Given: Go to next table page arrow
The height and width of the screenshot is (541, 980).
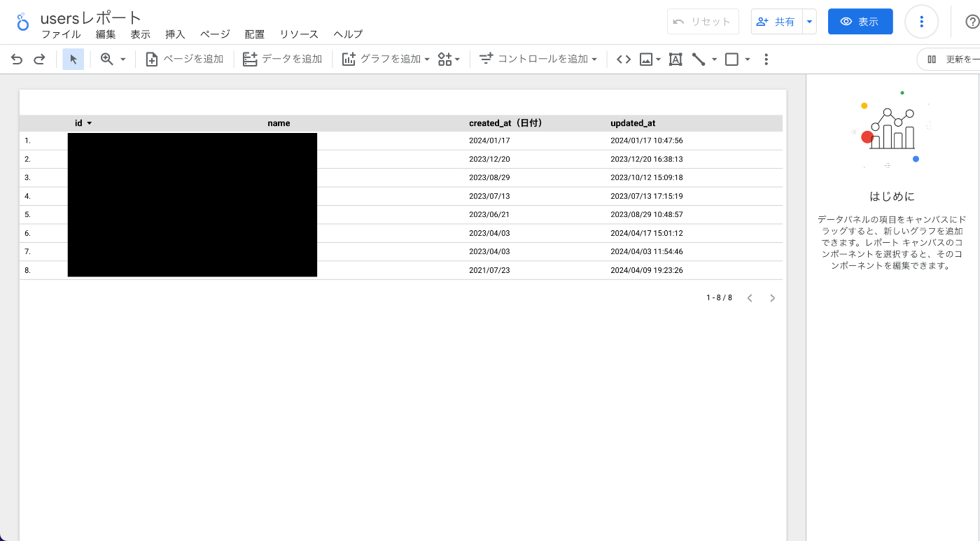Looking at the screenshot, I should coord(773,298).
